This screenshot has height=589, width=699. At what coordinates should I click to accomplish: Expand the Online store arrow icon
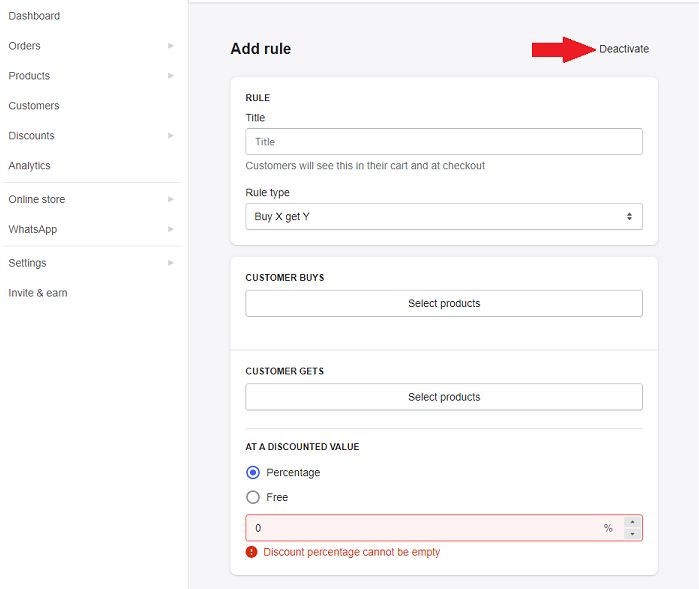[x=170, y=199]
